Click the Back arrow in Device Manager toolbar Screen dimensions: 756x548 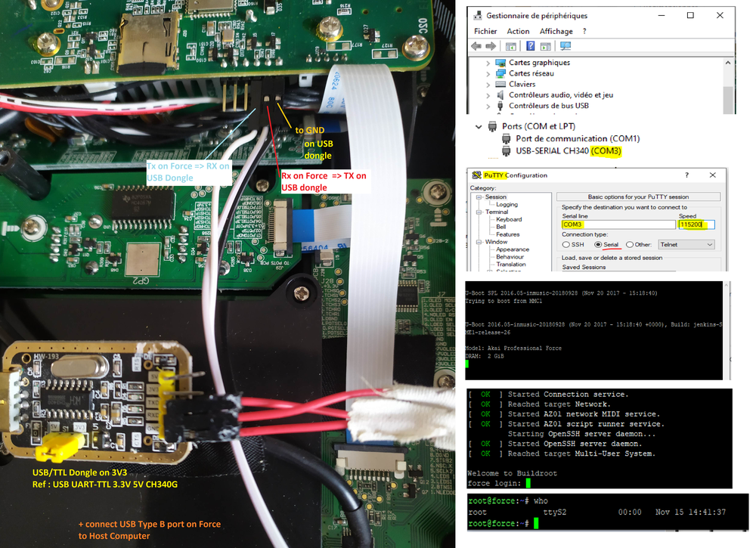(476, 46)
